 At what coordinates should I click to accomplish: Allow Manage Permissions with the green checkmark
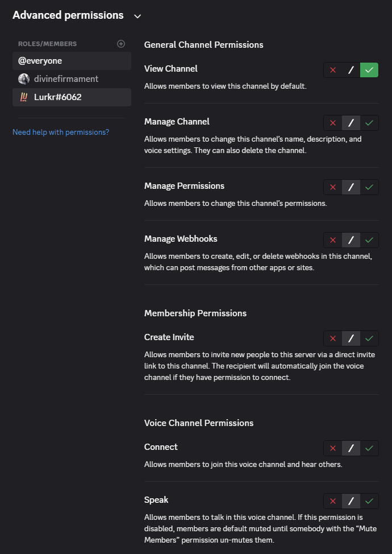(x=369, y=187)
